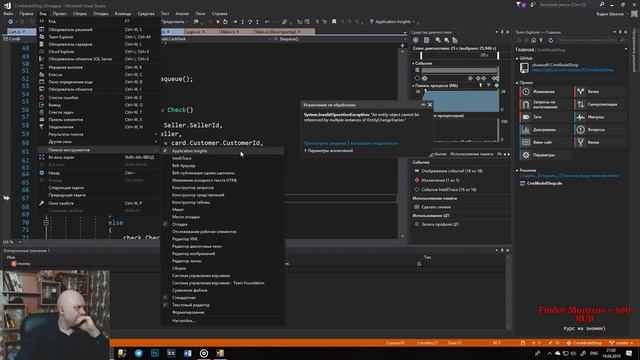
Task: Click Просмотреть сведения link in exception popup
Action: pyautogui.click(x=325, y=143)
